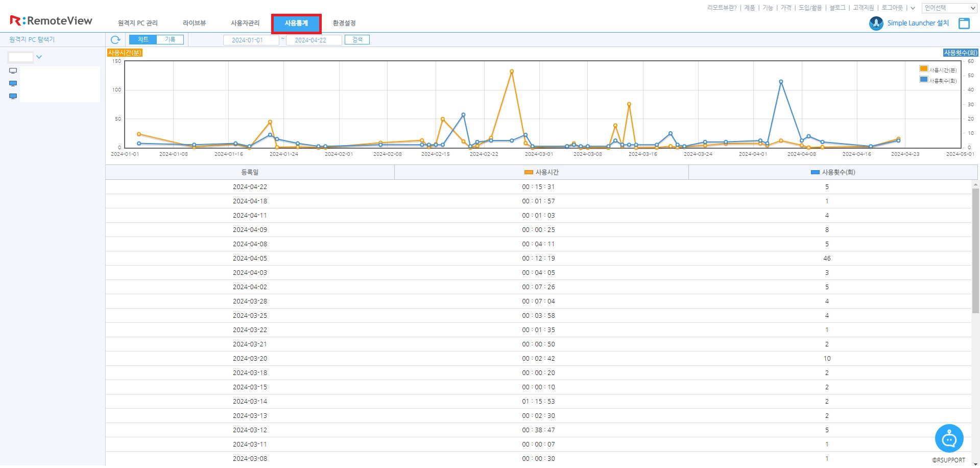980x468 pixels.
Task: Select the second blue monitor icon in sidebar
Action: 13,84
